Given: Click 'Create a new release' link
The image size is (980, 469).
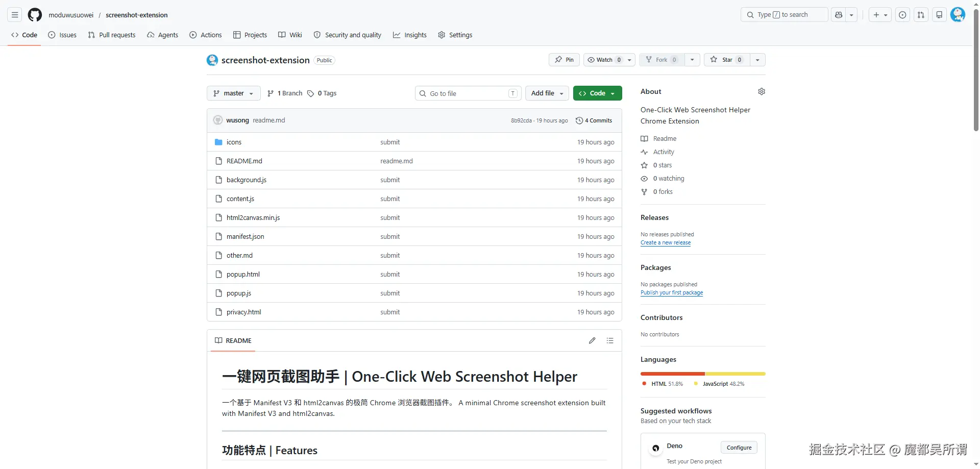Looking at the screenshot, I should [x=666, y=243].
